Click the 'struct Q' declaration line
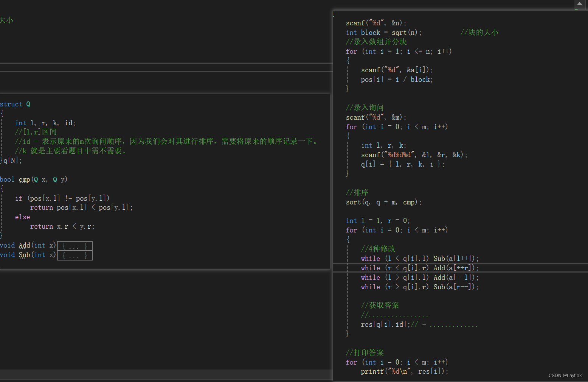The image size is (588, 382). pyautogui.click(x=15, y=104)
